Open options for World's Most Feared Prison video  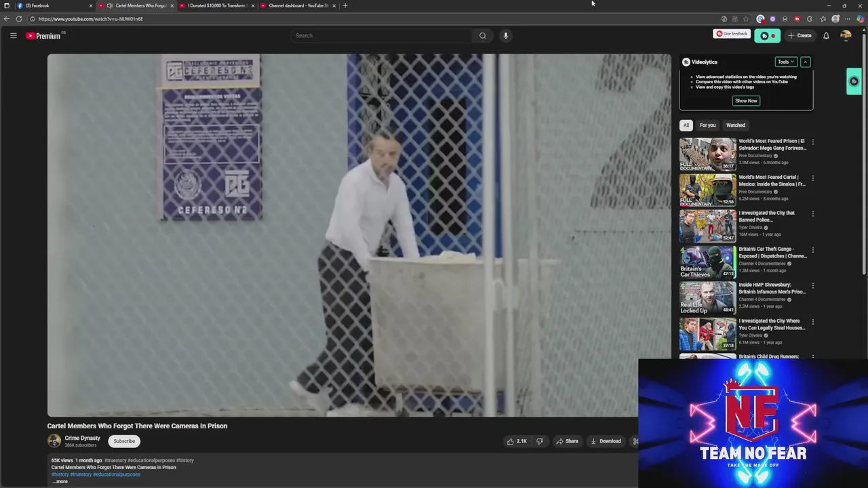click(x=812, y=142)
